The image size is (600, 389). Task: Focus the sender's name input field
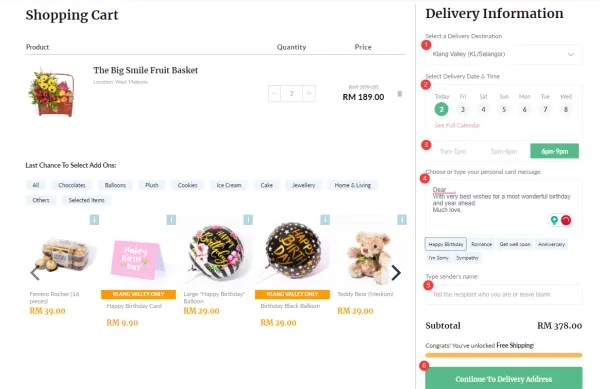coord(504,294)
